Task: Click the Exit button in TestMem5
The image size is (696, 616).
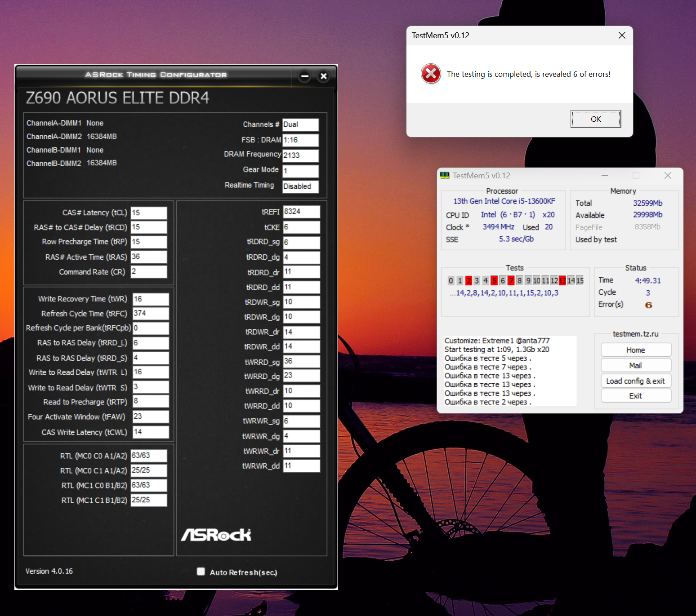Action: click(x=636, y=396)
